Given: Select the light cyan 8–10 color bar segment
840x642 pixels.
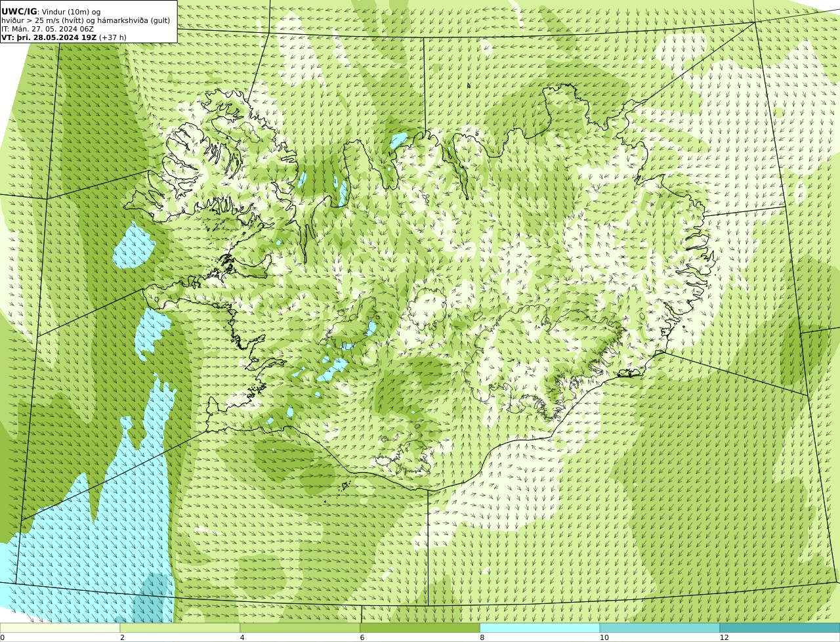Looking at the screenshot, I should click(540, 628).
